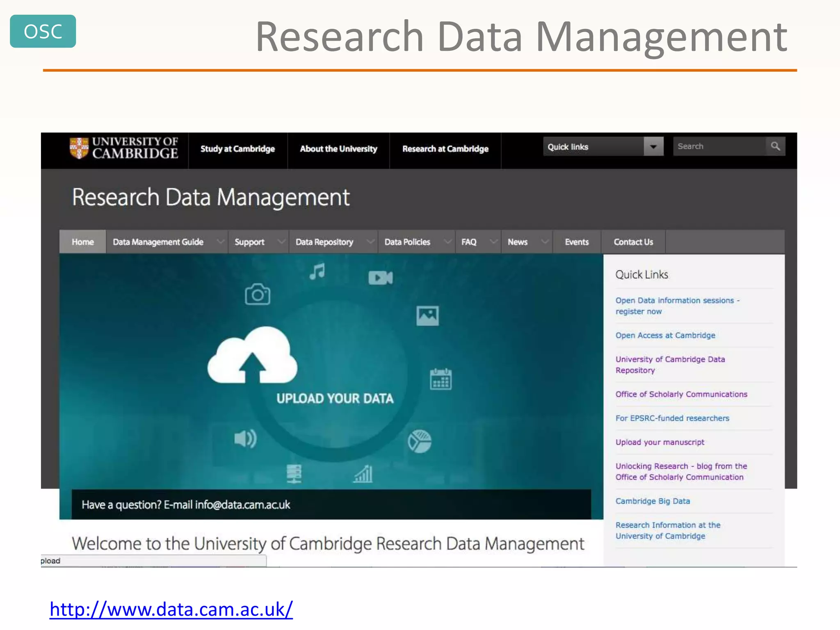Screen dimensions: 840x630
Task: Expand the Data Policies submenu arrow
Action: [448, 242]
